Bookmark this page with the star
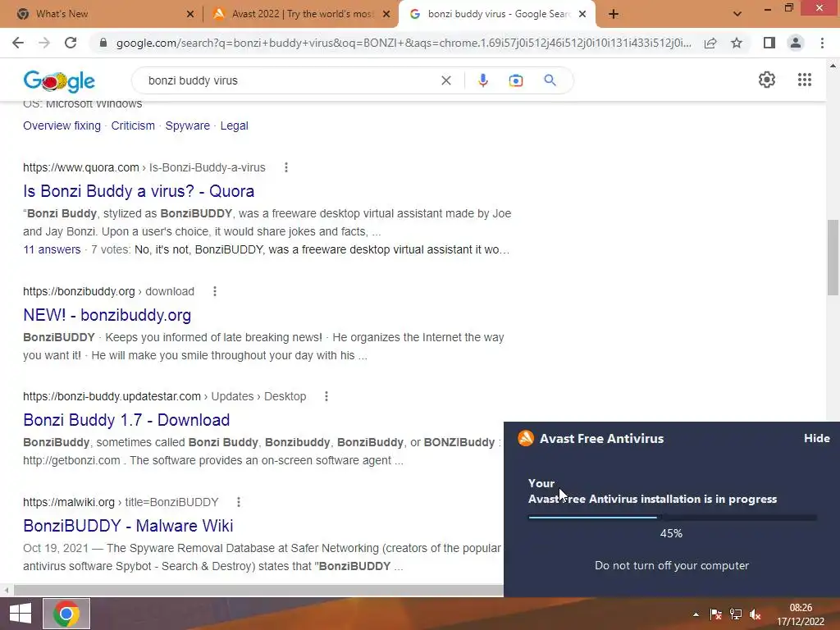The height and width of the screenshot is (630, 840). [737, 43]
